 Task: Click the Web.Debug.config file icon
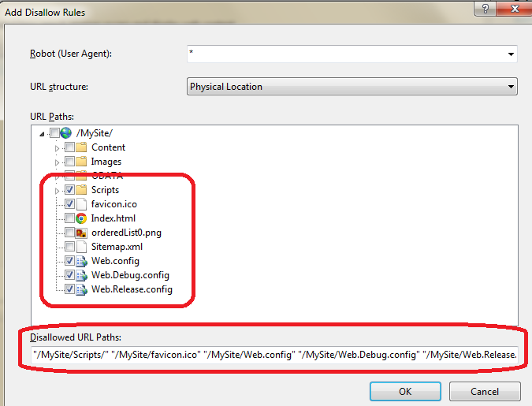tap(81, 275)
